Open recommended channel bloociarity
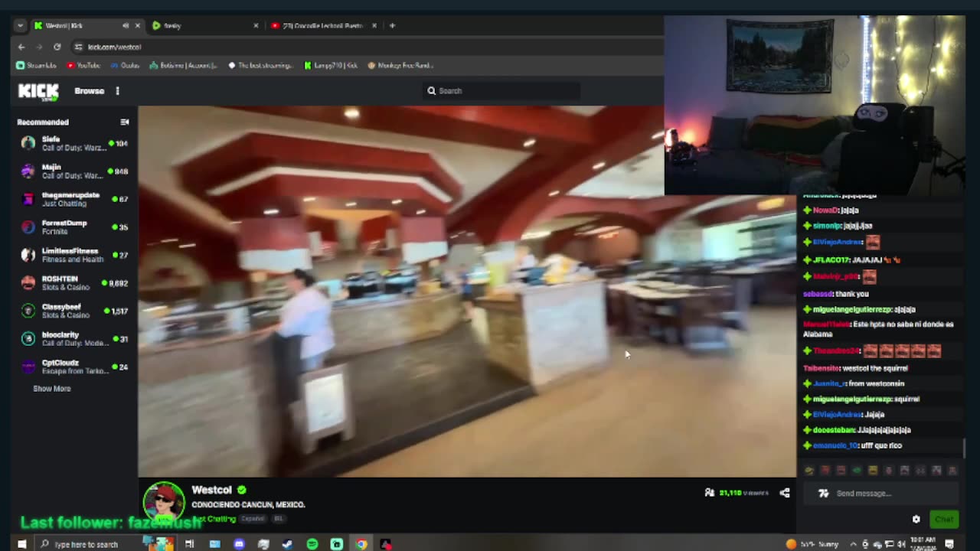Image resolution: width=980 pixels, height=551 pixels. pos(74,339)
